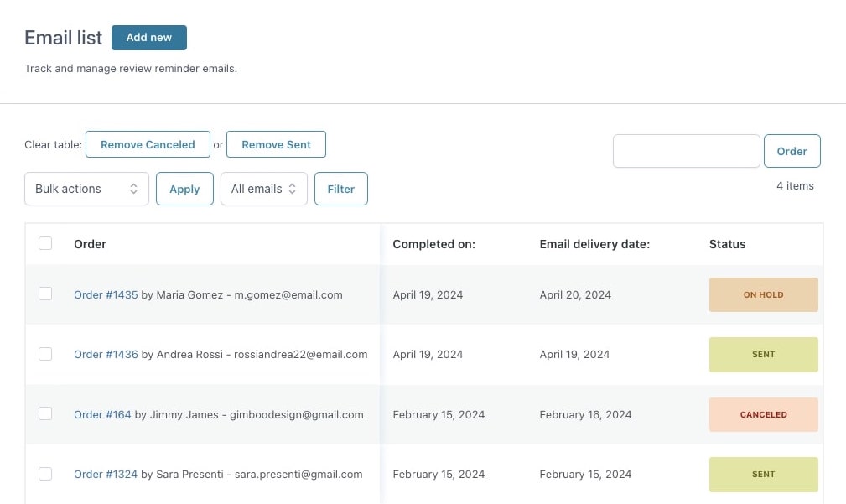Open the Order #1435 link

click(106, 294)
